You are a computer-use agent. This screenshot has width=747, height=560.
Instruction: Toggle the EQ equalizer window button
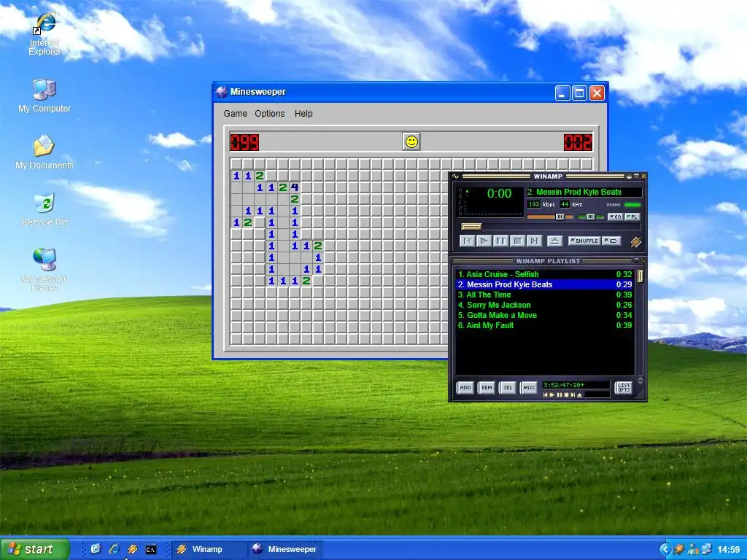(615, 217)
